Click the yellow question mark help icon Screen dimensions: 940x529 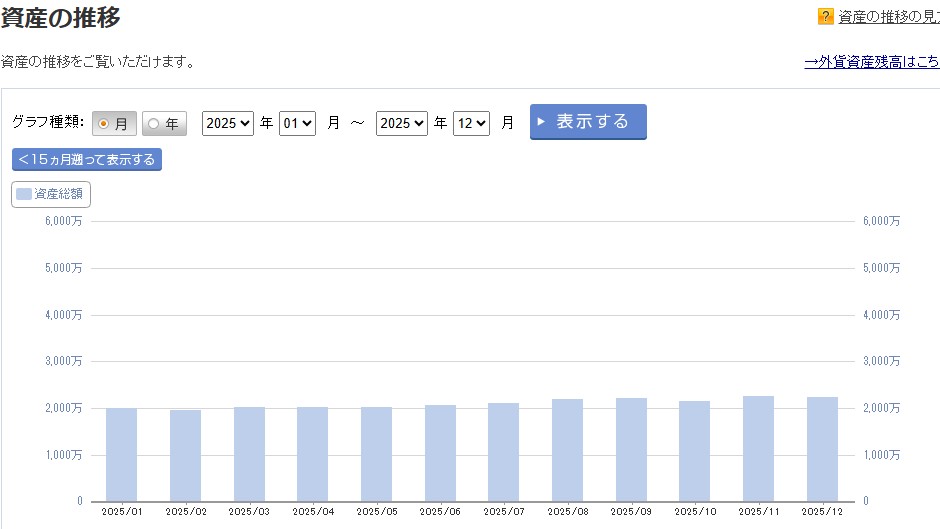[825, 16]
